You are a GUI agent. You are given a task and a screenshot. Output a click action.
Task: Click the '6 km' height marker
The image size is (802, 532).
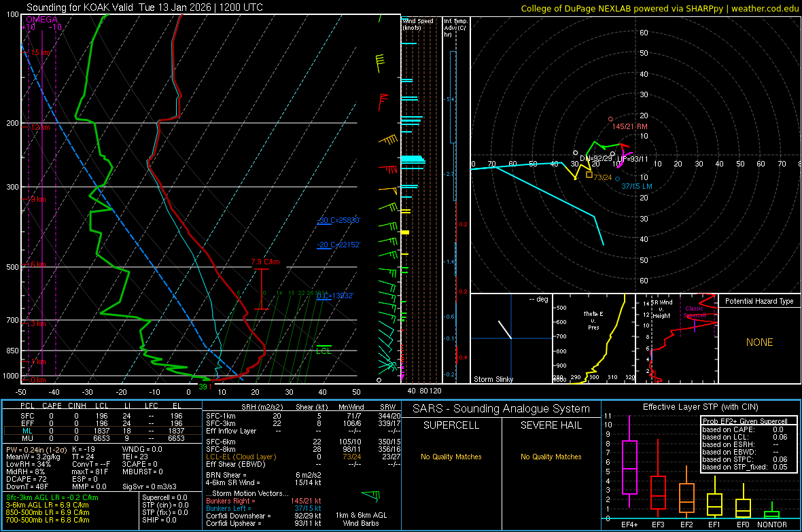pyautogui.click(x=38, y=264)
